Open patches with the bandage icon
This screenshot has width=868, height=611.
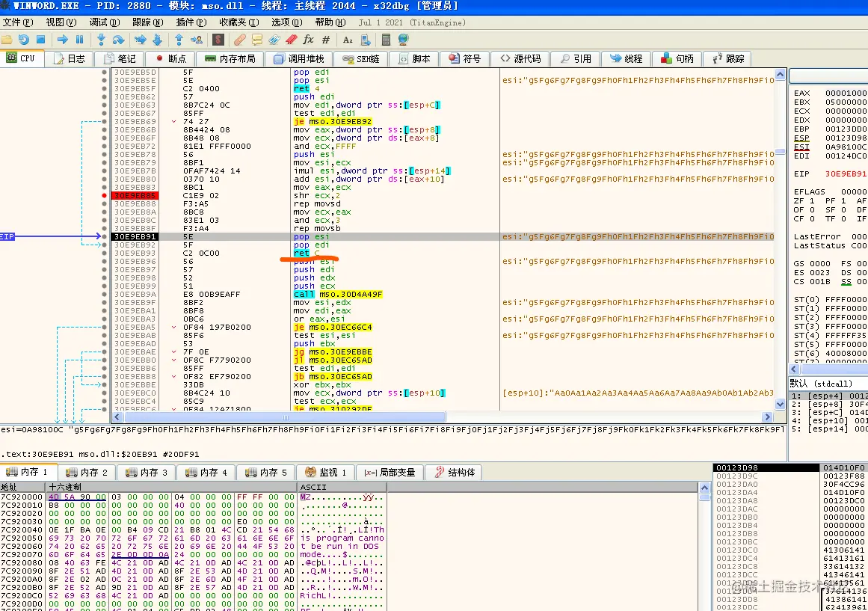(240, 40)
